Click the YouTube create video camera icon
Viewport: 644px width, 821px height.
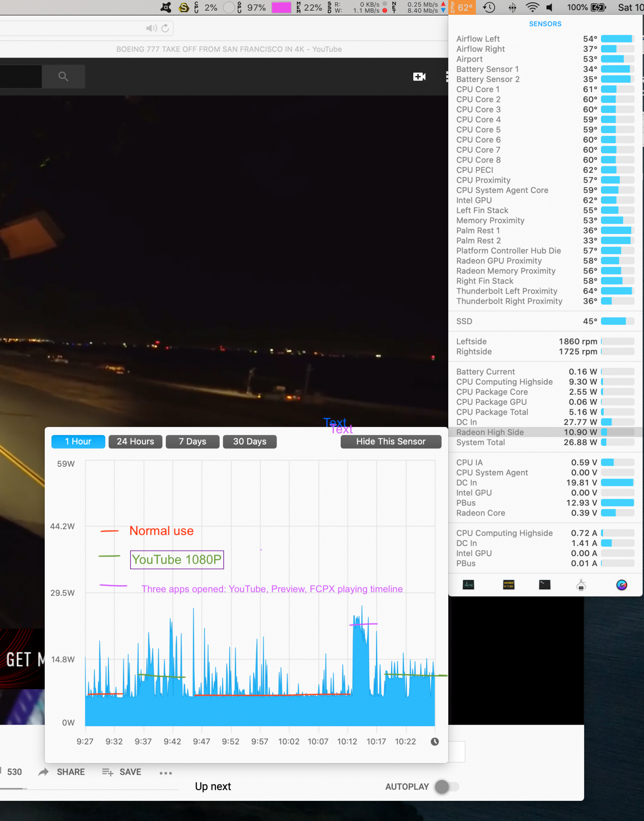click(x=419, y=76)
